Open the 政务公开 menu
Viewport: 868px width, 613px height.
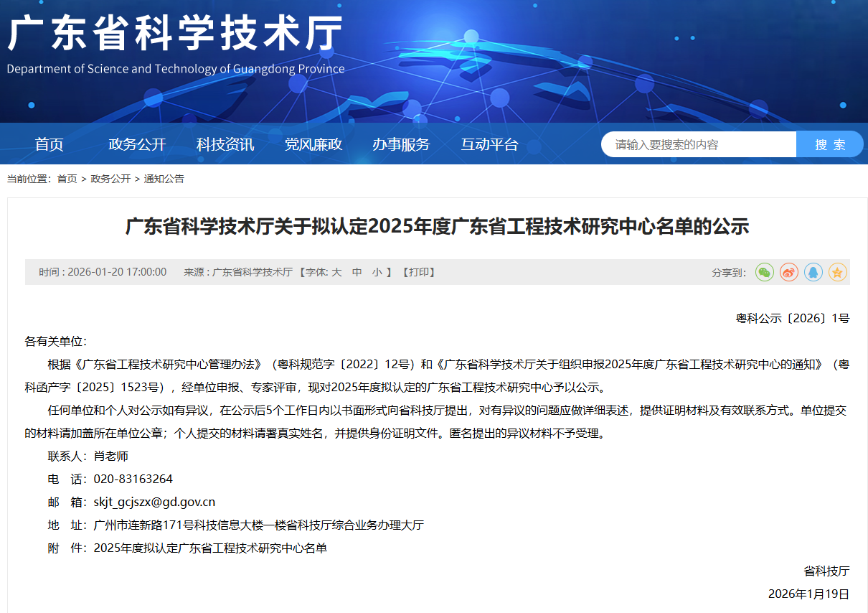coord(136,144)
